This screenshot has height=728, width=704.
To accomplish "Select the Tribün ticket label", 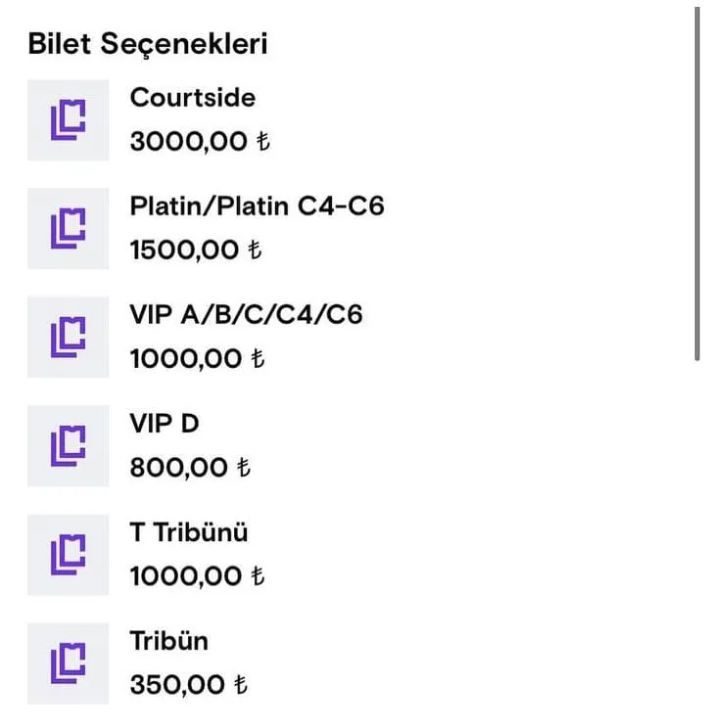I will pos(168,641).
